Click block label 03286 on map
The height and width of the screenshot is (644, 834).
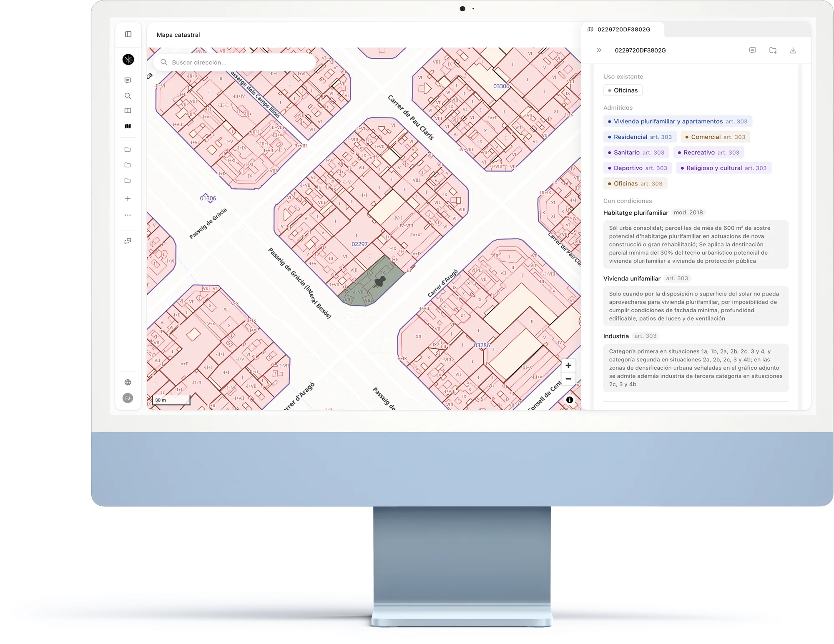click(x=482, y=345)
